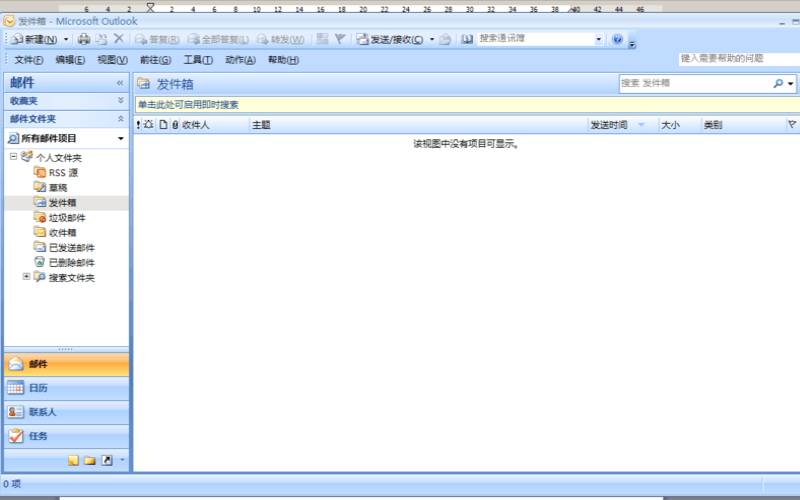Open the dropdown arrow beside 新建

[66, 39]
